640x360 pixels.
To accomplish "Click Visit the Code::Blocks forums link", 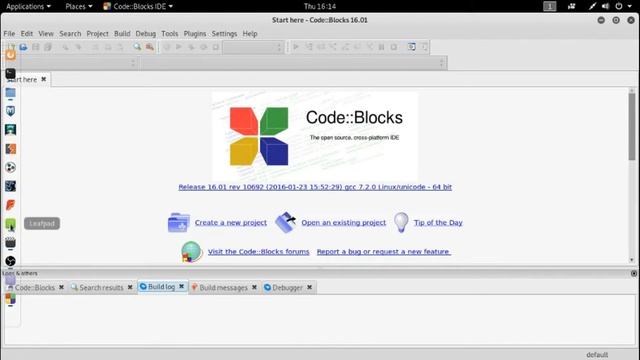I will click(258, 251).
